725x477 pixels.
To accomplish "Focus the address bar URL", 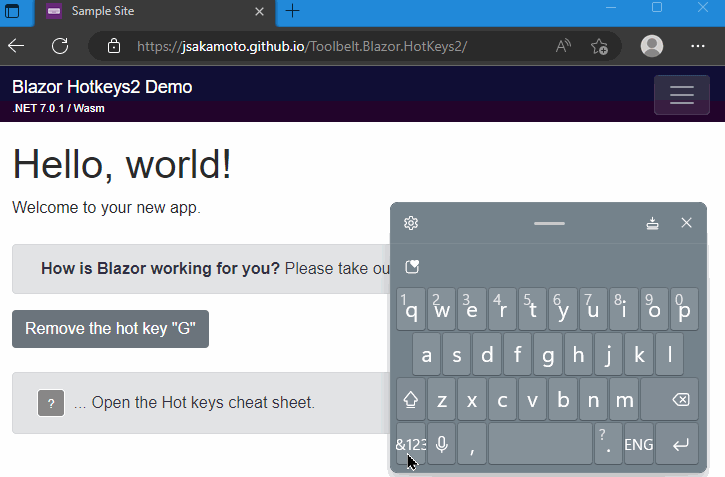I will pyautogui.click(x=302, y=46).
